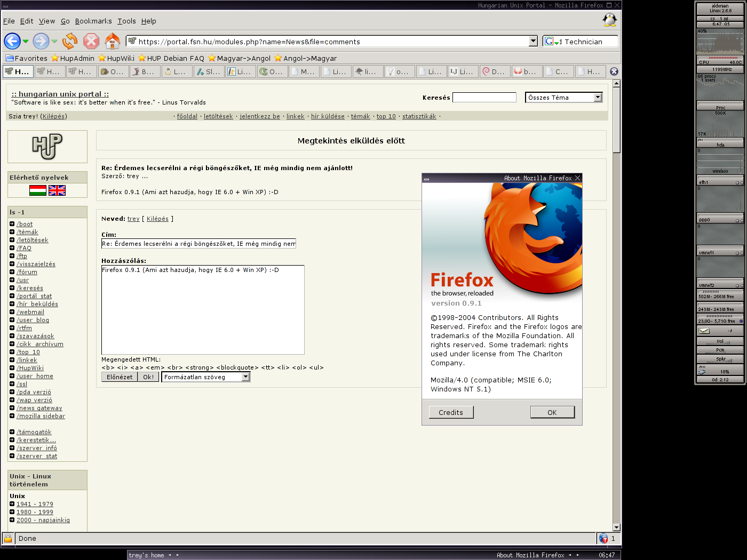Click the page scrollbar up arrow
This screenshot has height=560, width=747.
click(616, 83)
